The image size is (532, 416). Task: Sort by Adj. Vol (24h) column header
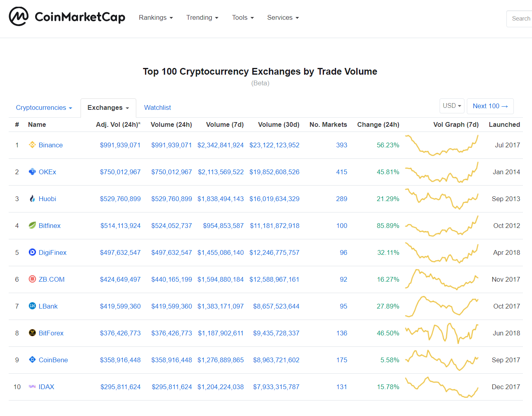tap(118, 124)
